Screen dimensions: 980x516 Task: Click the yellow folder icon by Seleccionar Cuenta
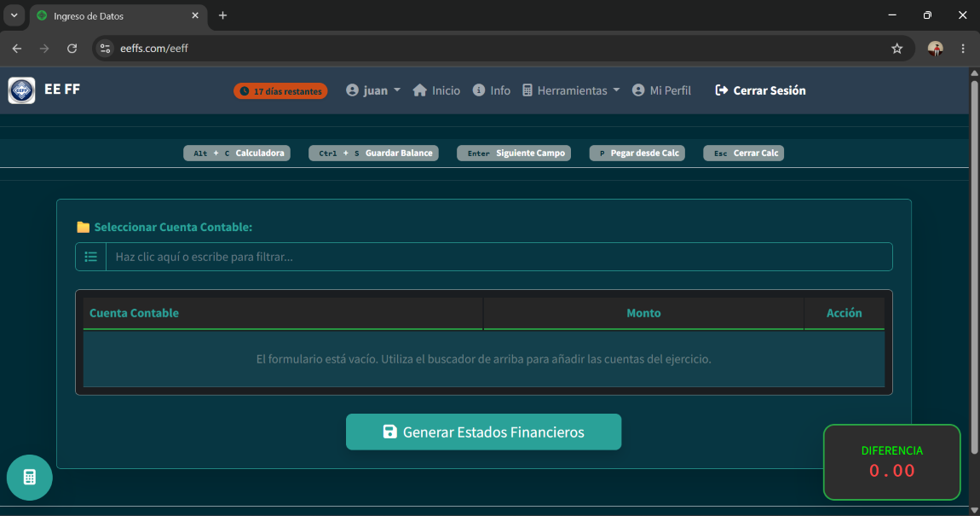[84, 227]
